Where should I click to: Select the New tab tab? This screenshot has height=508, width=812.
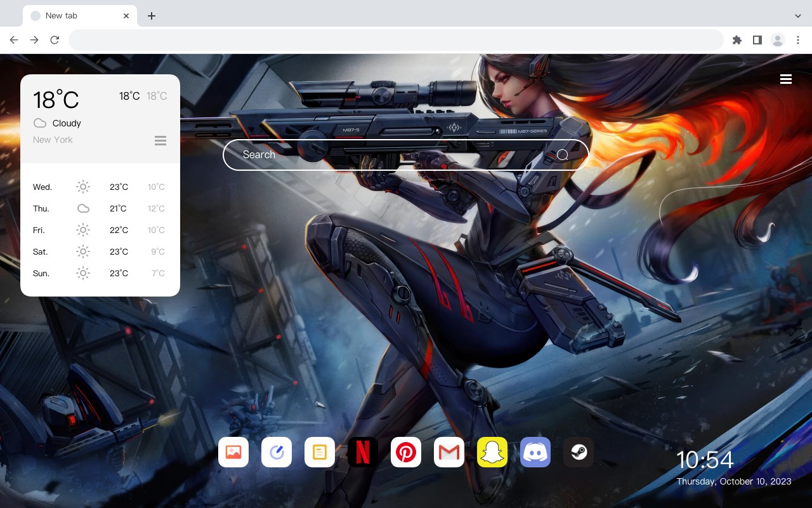[x=80, y=16]
